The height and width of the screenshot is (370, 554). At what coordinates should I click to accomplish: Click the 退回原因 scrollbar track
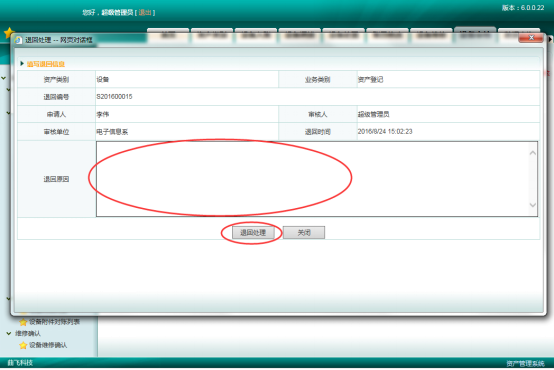tap(533, 179)
